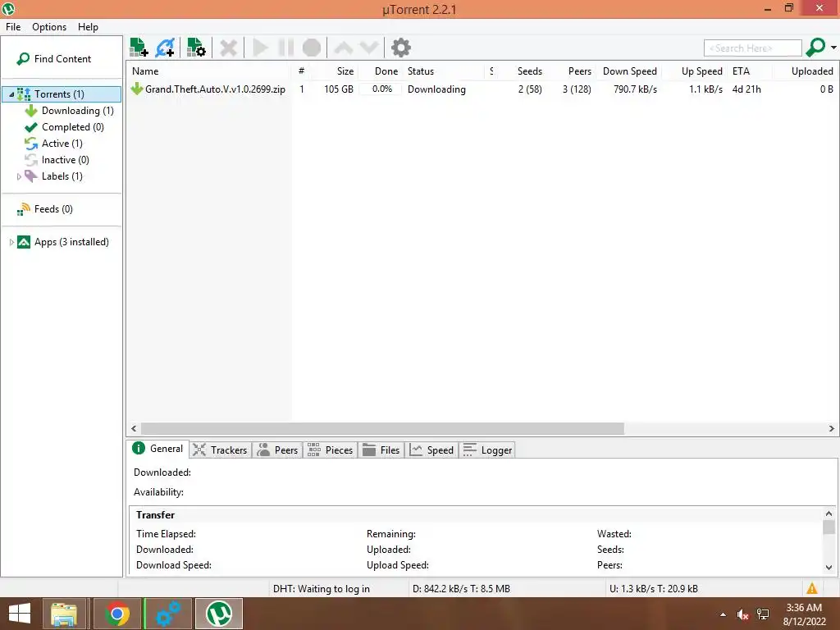Click the detail pane scroll up arrow
840x630 pixels.
tap(829, 514)
